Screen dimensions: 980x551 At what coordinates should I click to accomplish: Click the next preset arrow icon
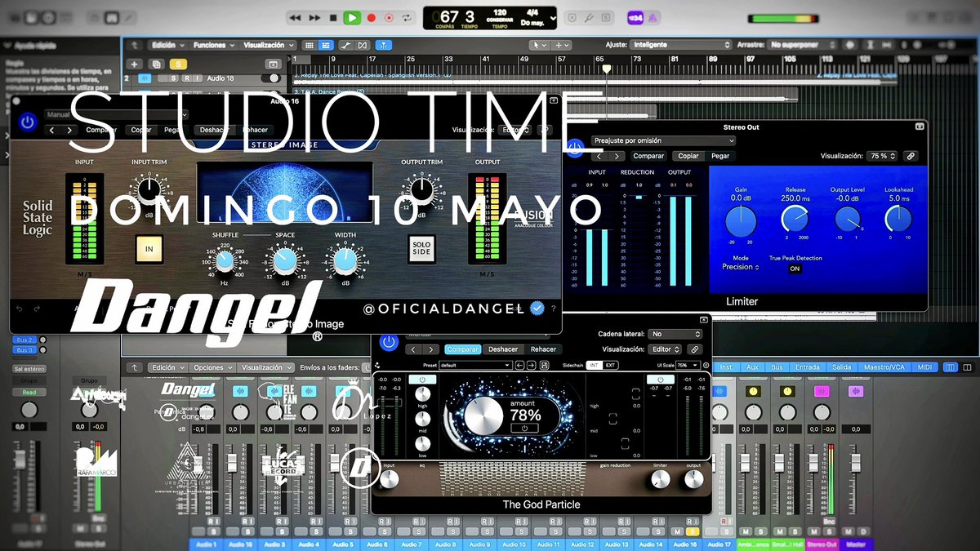coord(532,366)
